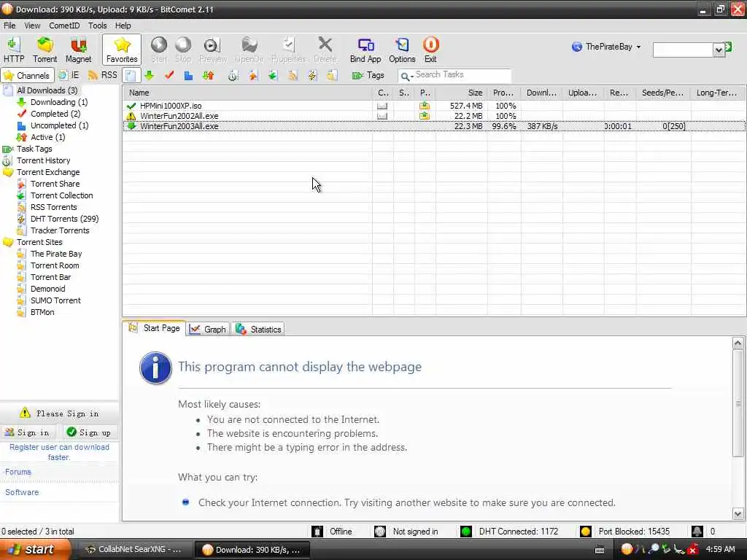Screen dimensions: 747x560
Task: Click the Sign in button
Action: tap(28, 432)
